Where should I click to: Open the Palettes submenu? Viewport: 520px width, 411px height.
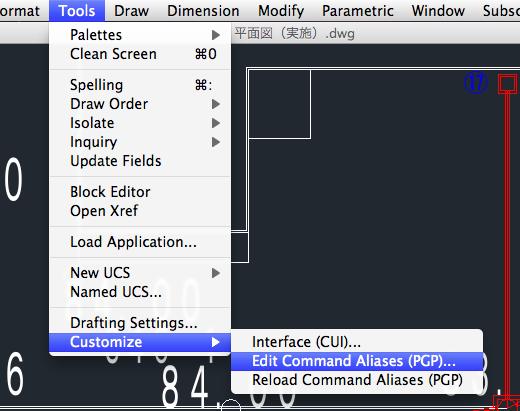(x=140, y=35)
